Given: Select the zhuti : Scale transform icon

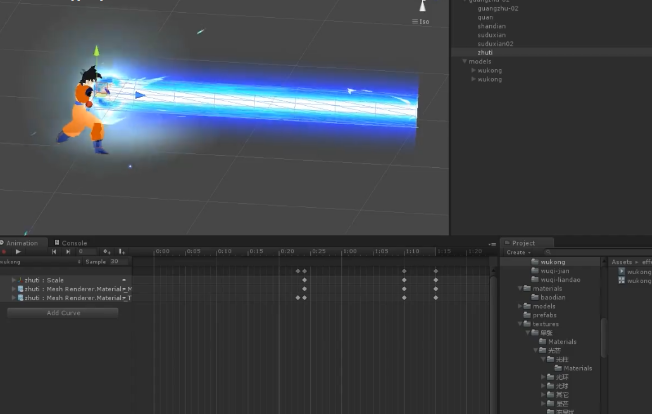Looking at the screenshot, I should pyautogui.click(x=20, y=280).
